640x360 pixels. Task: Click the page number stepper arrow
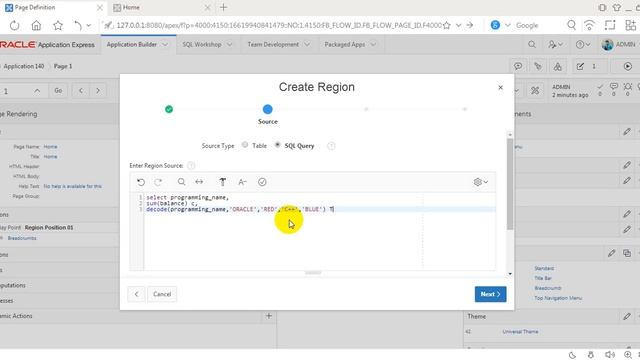pos(37,91)
